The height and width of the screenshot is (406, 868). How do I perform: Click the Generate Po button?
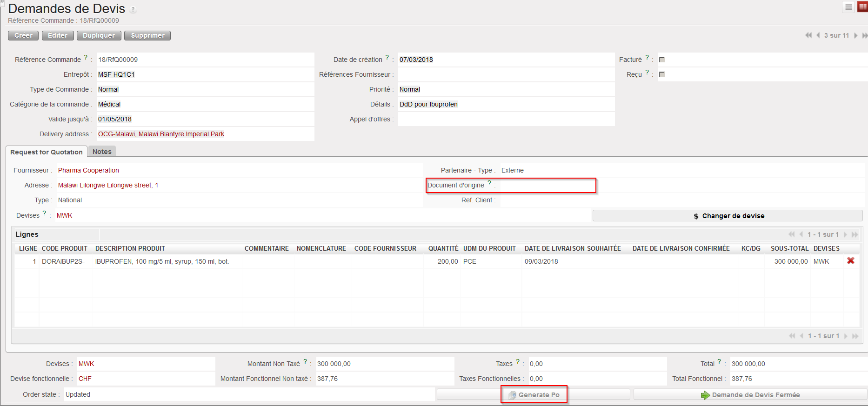(534, 395)
